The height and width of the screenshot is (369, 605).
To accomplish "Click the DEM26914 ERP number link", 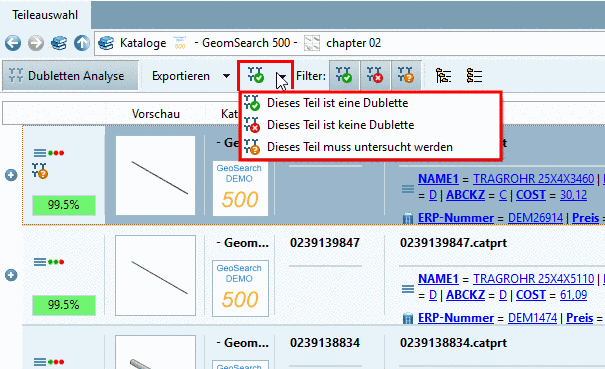I will click(x=536, y=218).
